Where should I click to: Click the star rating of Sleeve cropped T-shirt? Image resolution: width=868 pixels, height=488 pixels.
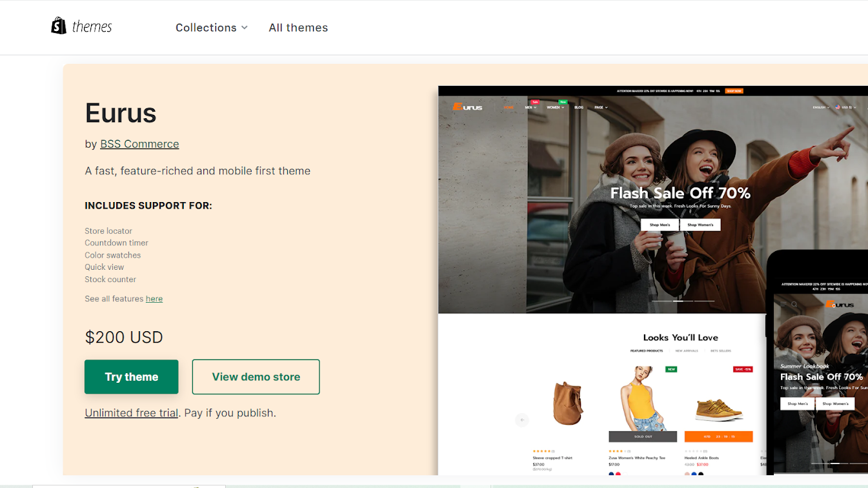tap(541, 451)
